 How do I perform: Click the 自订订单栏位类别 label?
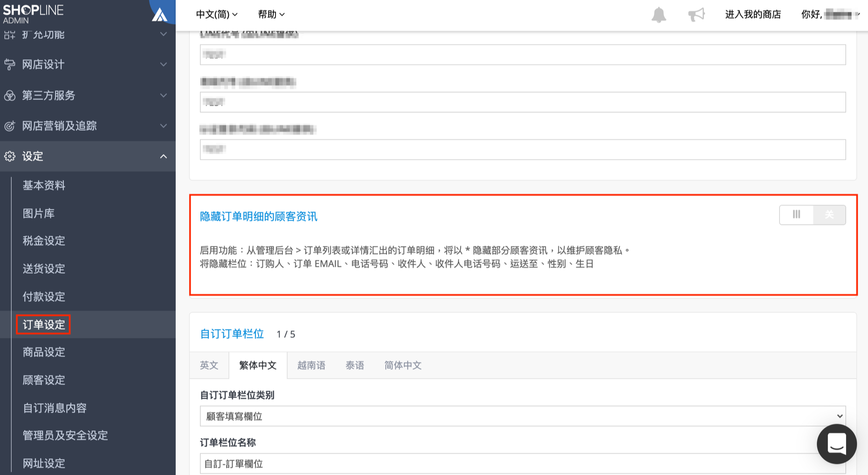(237, 395)
